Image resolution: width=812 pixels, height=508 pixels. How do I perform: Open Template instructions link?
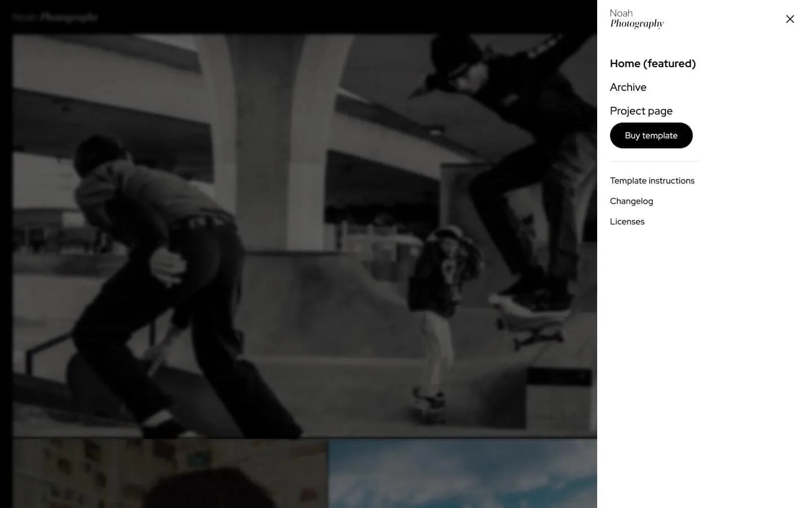[652, 181]
